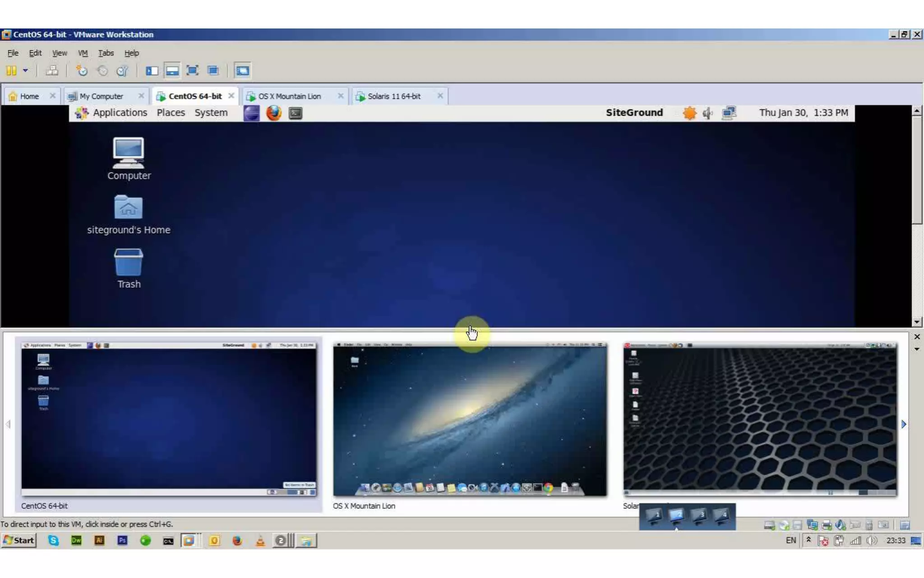Toggle the library sidebar view

pyautogui.click(x=152, y=70)
